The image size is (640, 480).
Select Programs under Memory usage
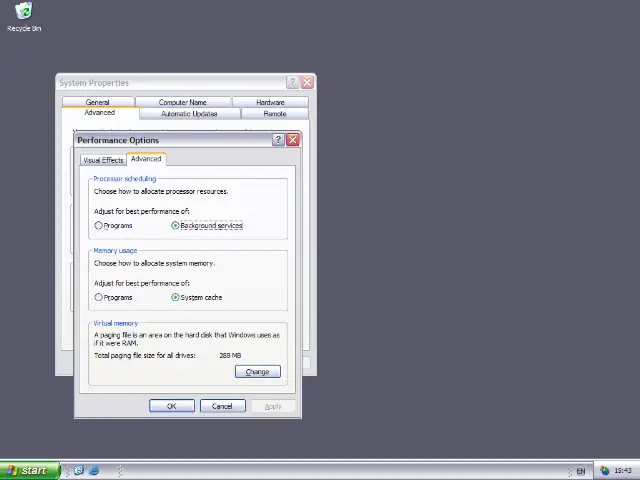113,298
